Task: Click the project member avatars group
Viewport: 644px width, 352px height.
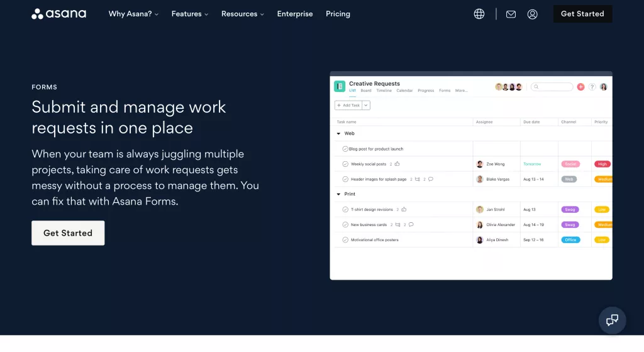Action: tap(508, 87)
